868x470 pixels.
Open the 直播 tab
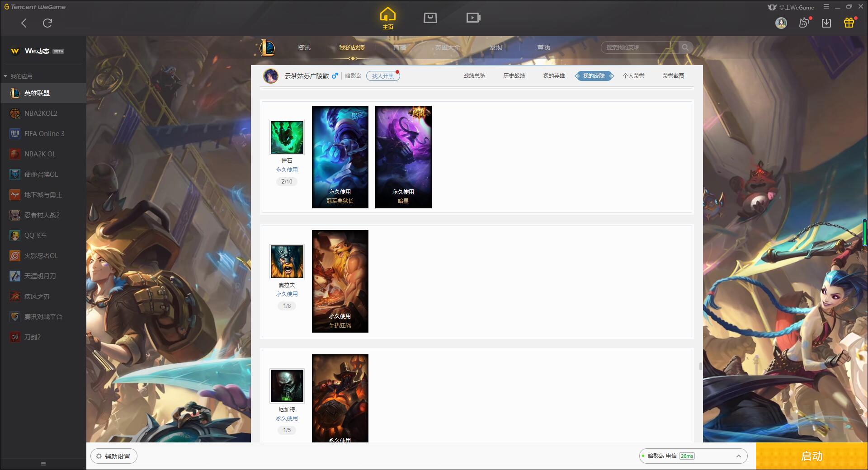point(400,47)
